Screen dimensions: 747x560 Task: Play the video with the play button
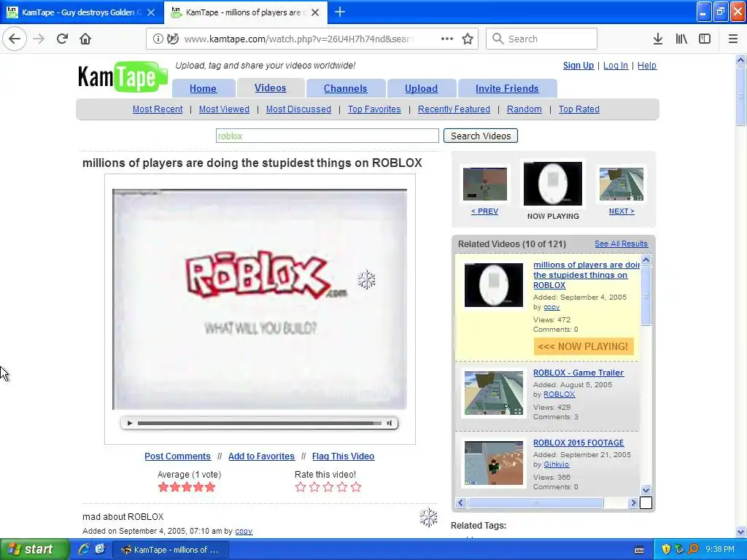coord(130,423)
